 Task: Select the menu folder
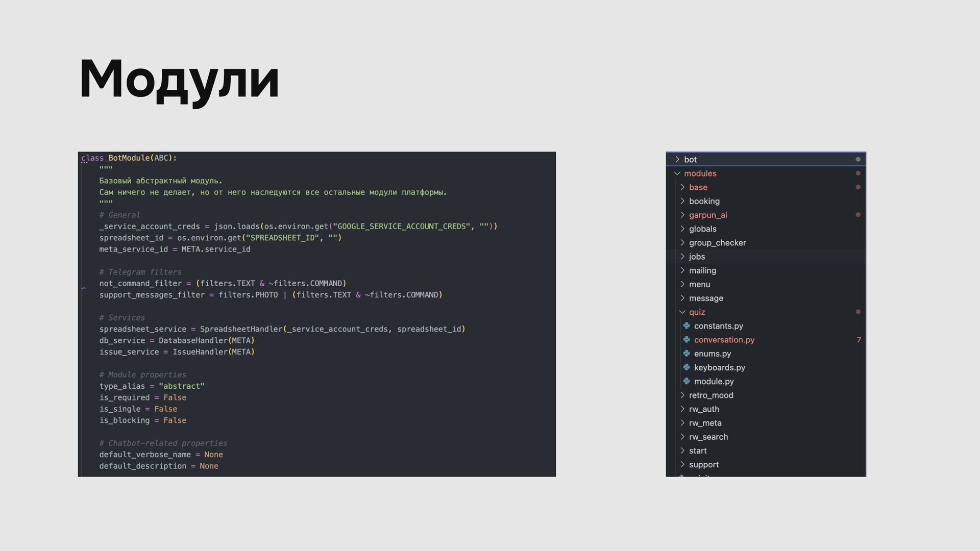[x=699, y=284]
